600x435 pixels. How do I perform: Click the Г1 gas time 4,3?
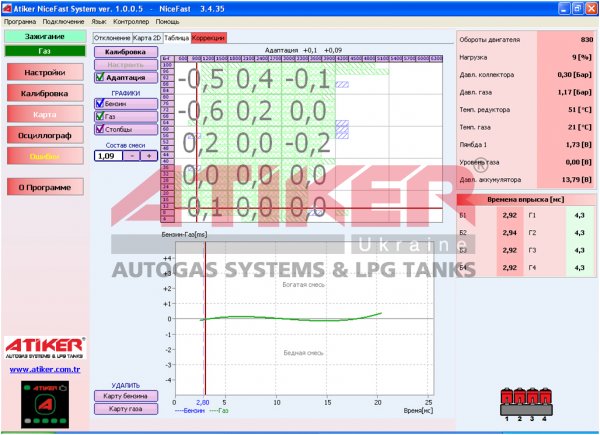tap(579, 215)
